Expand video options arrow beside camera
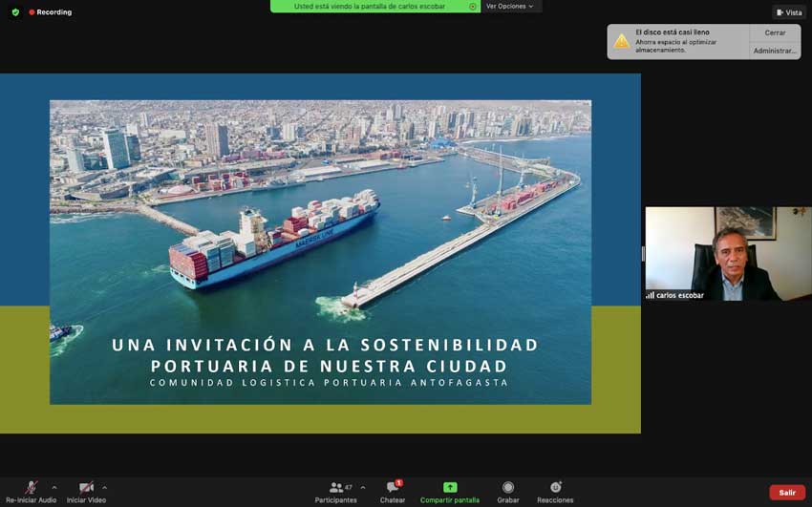This screenshot has width=812, height=507. pyautogui.click(x=105, y=487)
